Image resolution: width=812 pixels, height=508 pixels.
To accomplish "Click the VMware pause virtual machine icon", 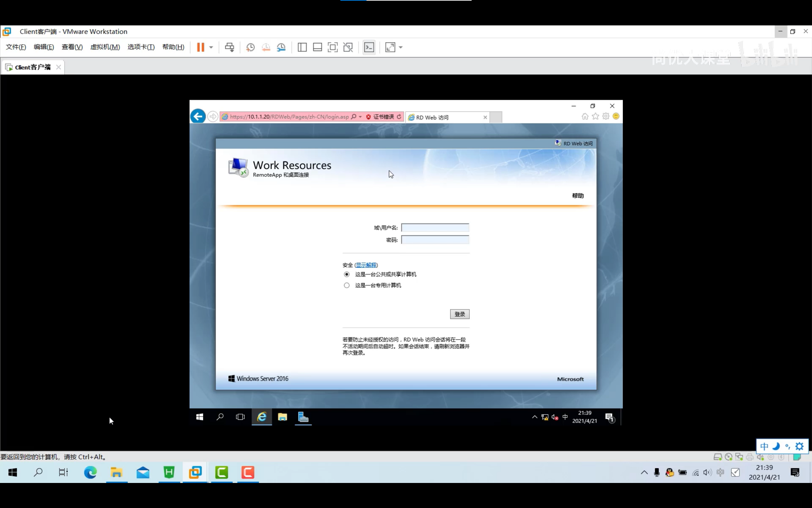I will 200,47.
